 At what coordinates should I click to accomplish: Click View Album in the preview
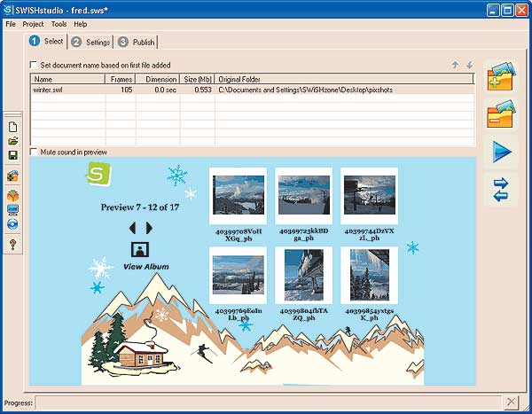[145, 266]
